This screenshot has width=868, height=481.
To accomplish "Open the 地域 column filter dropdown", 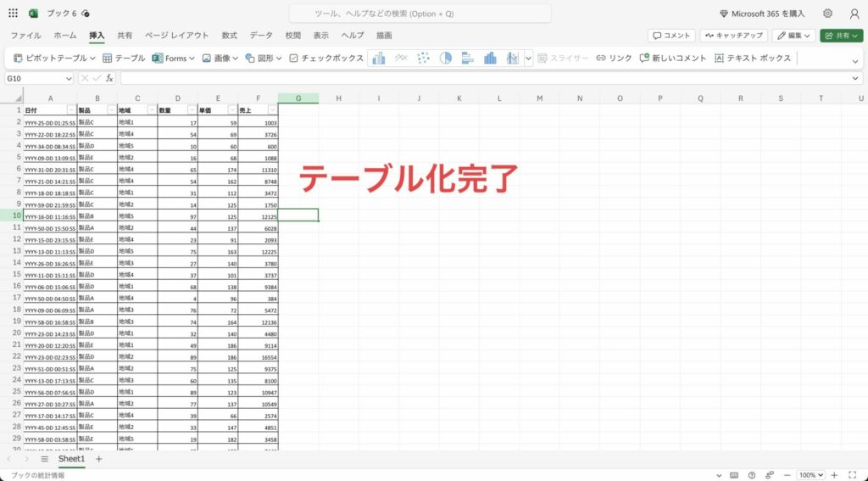I will coord(152,109).
